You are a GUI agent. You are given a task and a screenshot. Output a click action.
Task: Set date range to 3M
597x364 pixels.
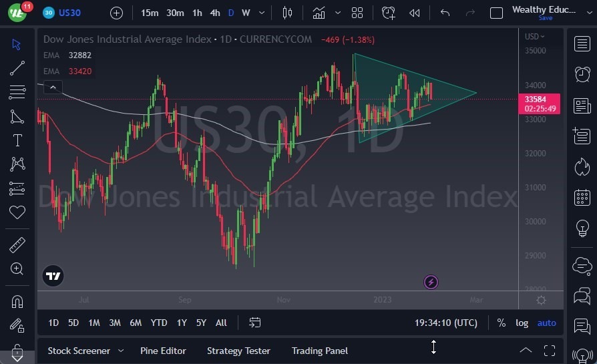[115, 323]
